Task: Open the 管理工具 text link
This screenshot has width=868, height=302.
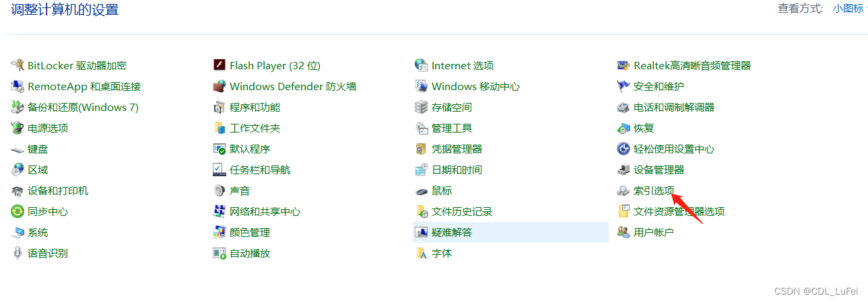Action: (x=452, y=128)
